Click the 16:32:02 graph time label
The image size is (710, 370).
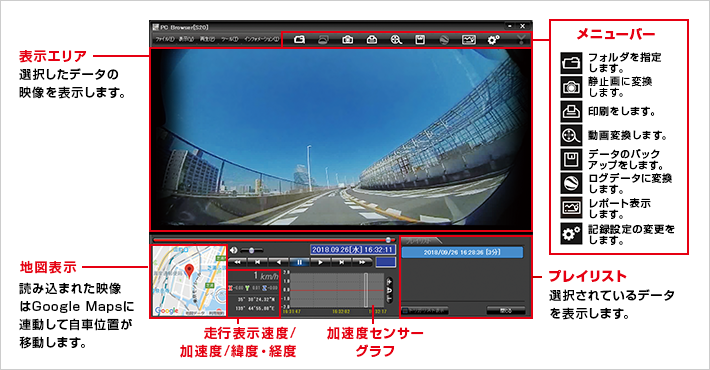[x=341, y=312]
